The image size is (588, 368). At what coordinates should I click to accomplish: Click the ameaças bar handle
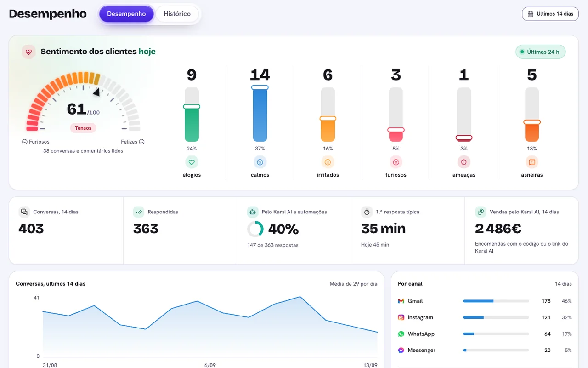[x=464, y=138]
